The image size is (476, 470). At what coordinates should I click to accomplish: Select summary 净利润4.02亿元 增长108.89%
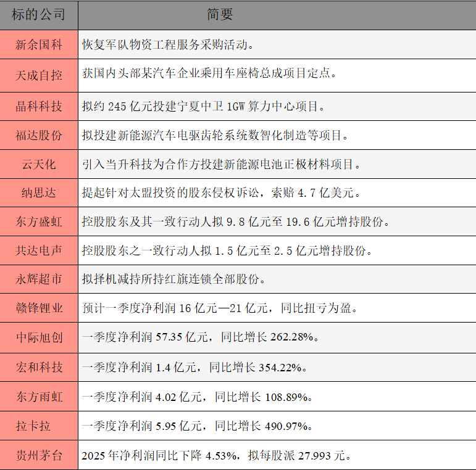(x=277, y=397)
